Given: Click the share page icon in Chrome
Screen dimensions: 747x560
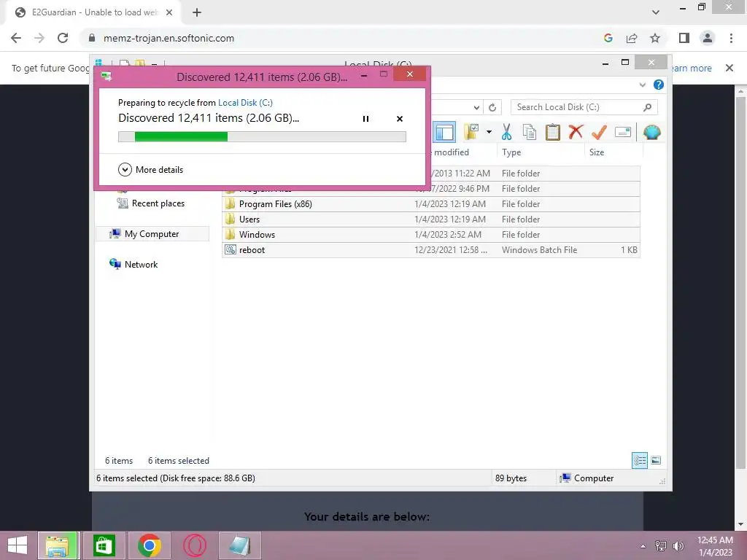Looking at the screenshot, I should [x=632, y=38].
